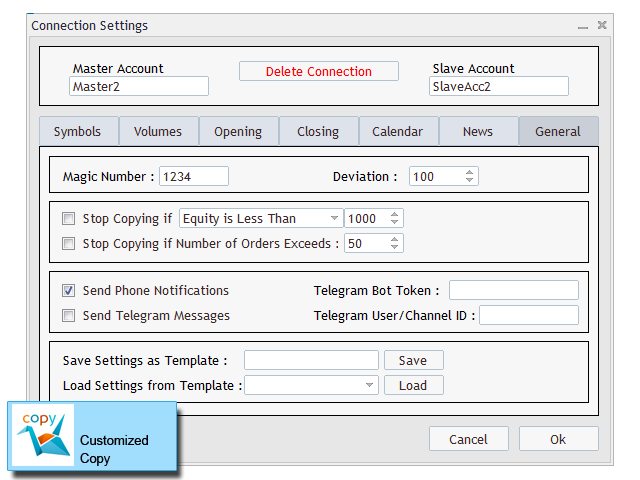Increase the orders limit 50 value
This screenshot has width=640, height=480.
click(394, 240)
